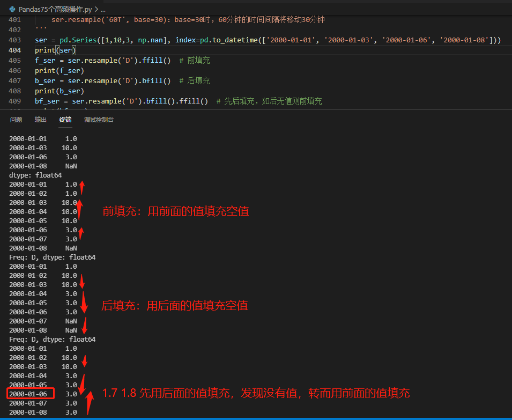This screenshot has width=512, height=420.
Task: Click print(f_ser) on line 406
Action: tap(60, 71)
